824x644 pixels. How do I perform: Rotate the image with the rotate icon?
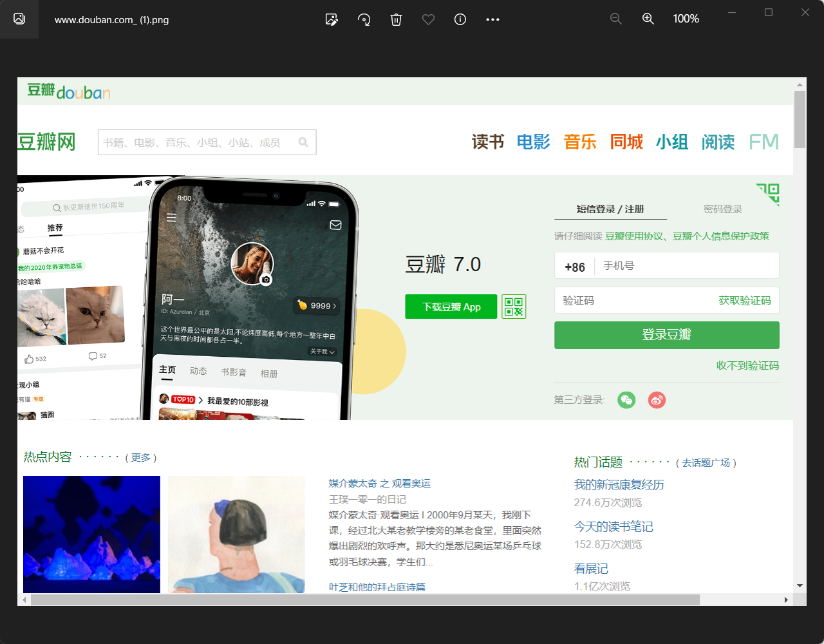tap(364, 19)
